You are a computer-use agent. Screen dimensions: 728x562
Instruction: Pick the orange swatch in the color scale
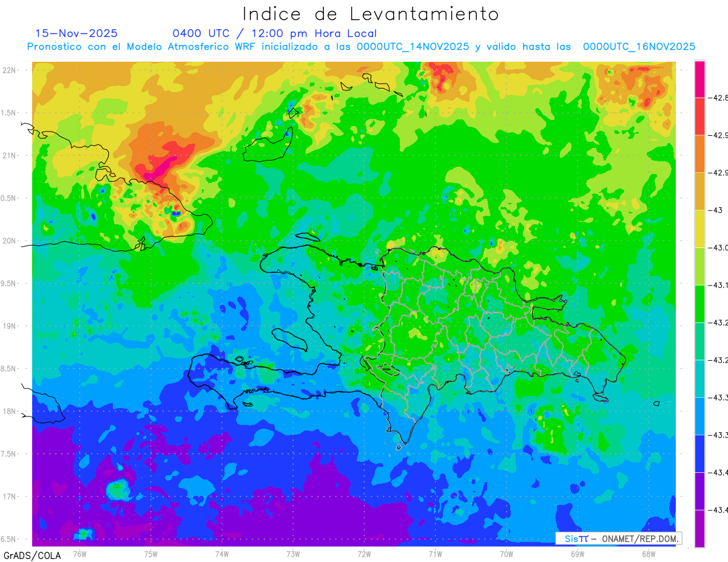click(x=699, y=153)
